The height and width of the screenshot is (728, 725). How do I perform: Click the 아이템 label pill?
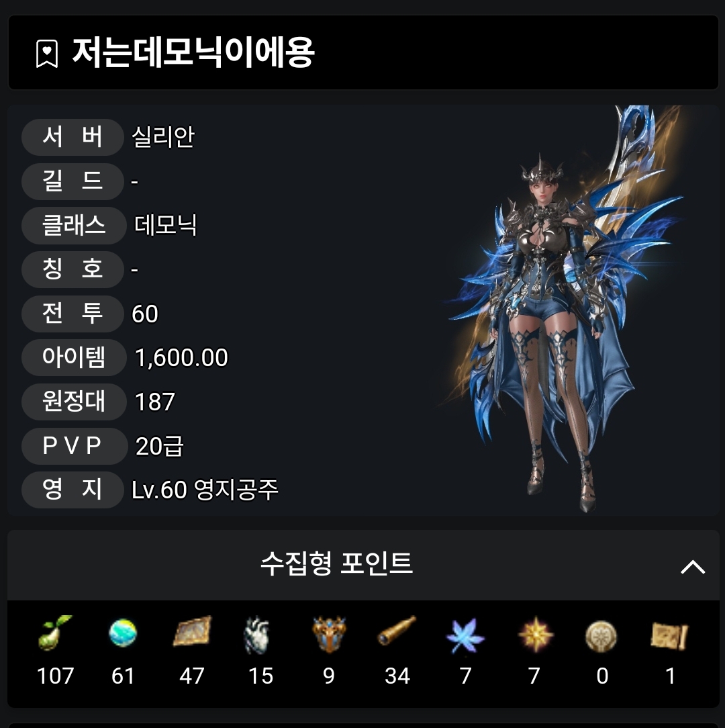tap(74, 357)
